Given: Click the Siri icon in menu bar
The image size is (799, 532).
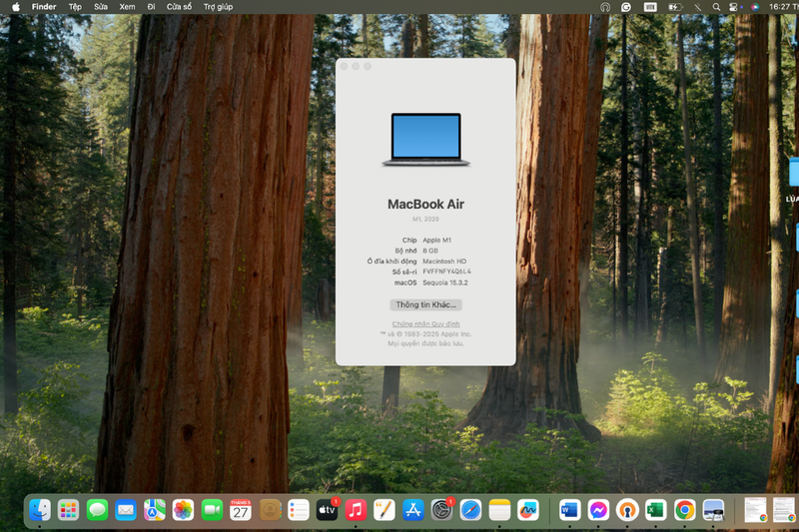Looking at the screenshot, I should point(755,7).
